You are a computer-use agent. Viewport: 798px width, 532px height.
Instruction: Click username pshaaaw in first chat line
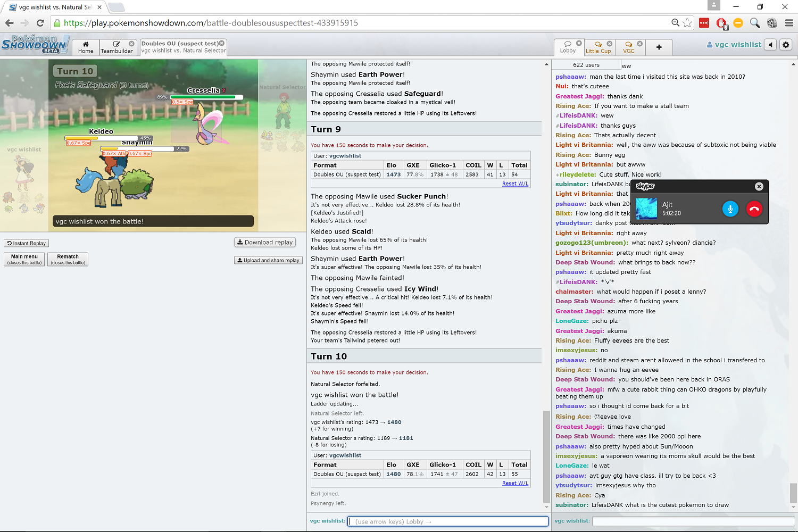pyautogui.click(x=570, y=77)
